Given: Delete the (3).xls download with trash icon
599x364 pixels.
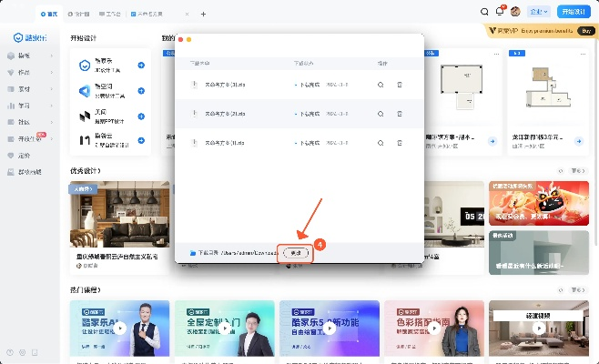Looking at the screenshot, I should [400, 85].
